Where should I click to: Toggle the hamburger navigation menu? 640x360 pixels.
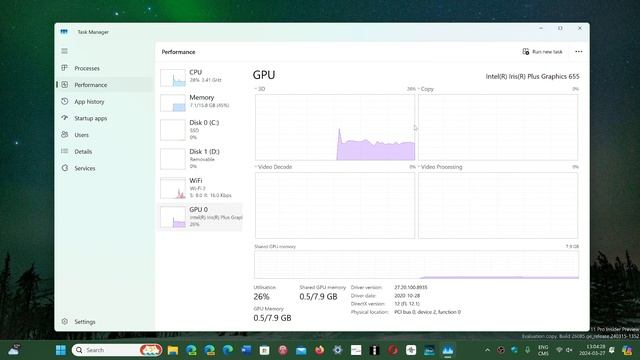pos(64,51)
